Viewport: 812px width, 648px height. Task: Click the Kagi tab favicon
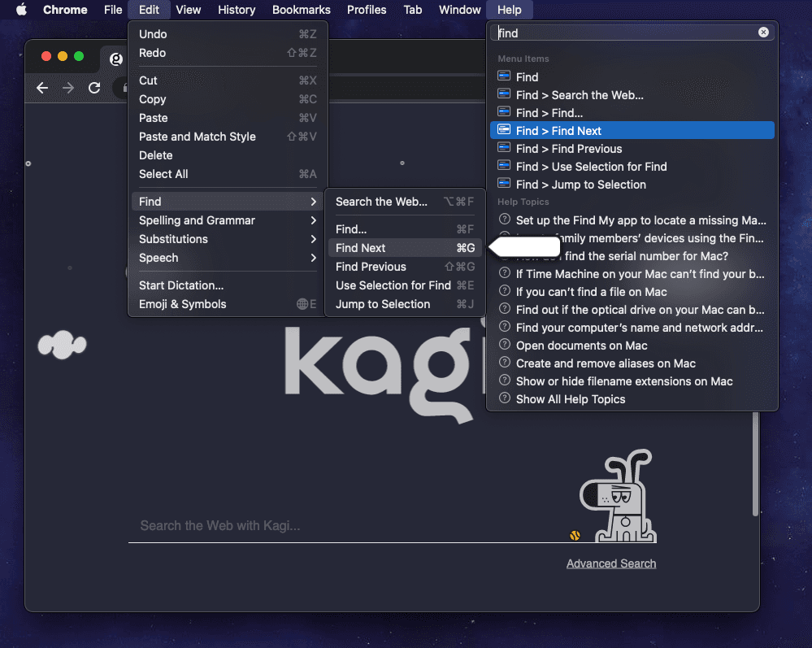click(116, 59)
